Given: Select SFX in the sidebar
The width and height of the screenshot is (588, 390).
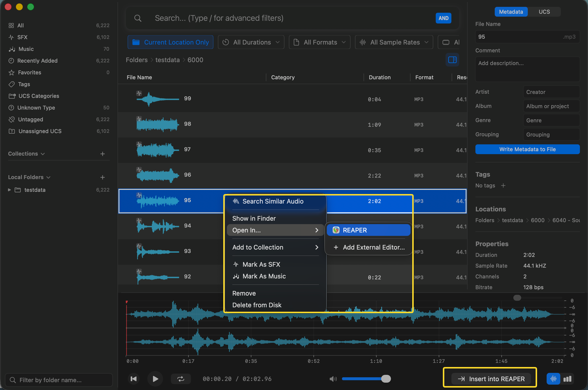Looking at the screenshot, I should [59, 37].
